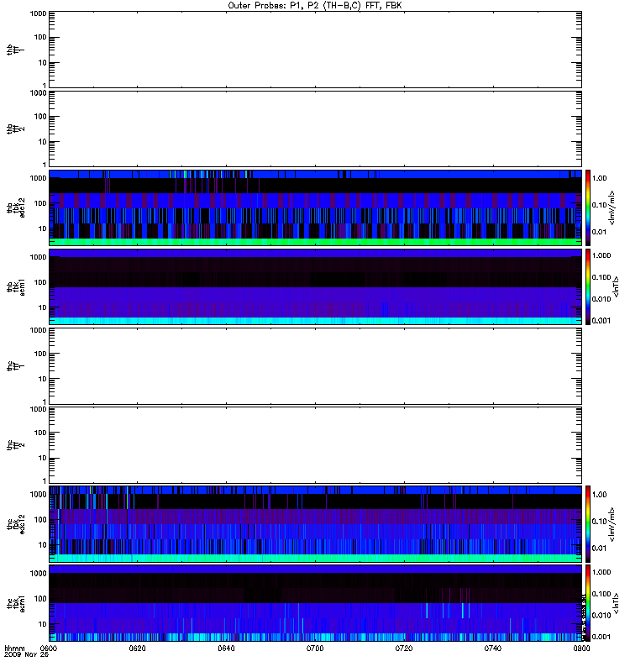This screenshot has width=630, height=672.
Task: Click the '0740' time axis tick label
Action: tap(493, 648)
